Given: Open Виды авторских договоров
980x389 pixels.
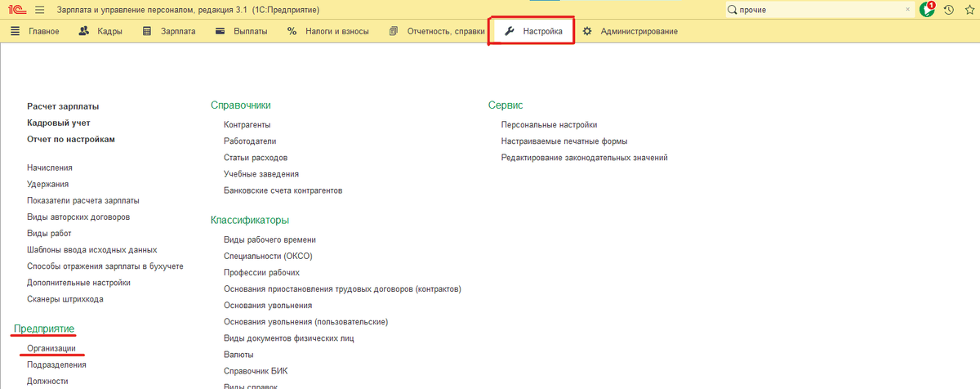Looking at the screenshot, I should (78, 217).
